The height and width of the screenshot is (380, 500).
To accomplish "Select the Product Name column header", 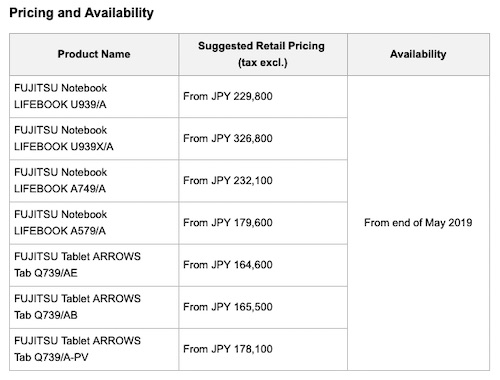I will 94,54.
